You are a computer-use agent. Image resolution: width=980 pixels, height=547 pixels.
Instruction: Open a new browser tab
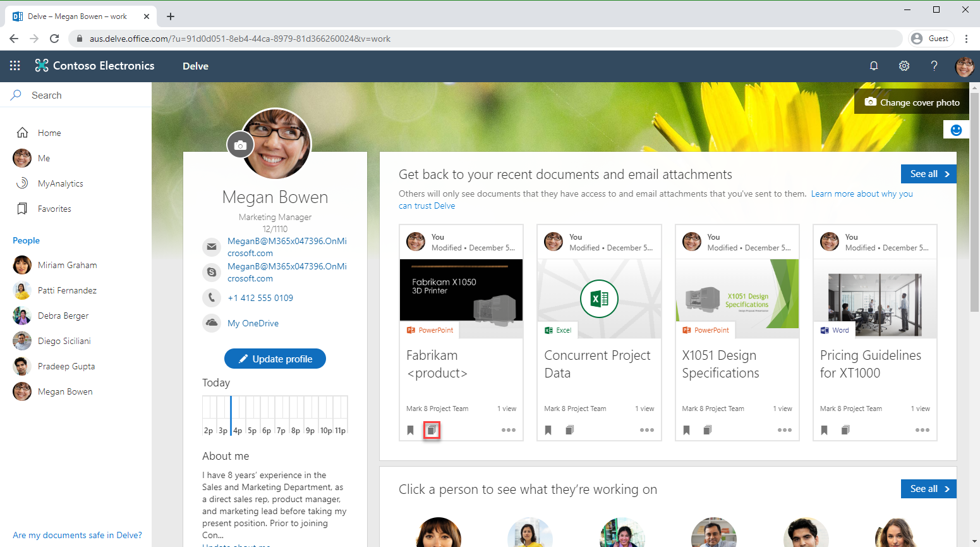click(x=171, y=16)
